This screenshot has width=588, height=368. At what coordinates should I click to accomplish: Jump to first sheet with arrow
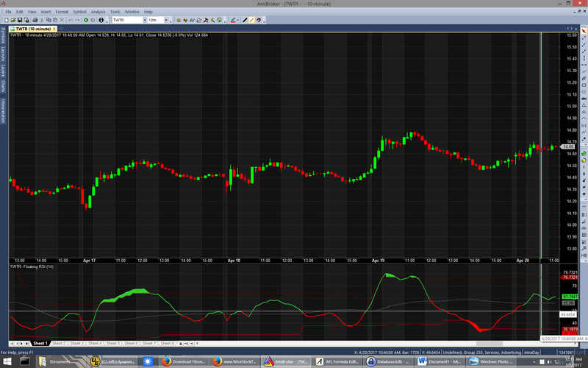[12, 343]
